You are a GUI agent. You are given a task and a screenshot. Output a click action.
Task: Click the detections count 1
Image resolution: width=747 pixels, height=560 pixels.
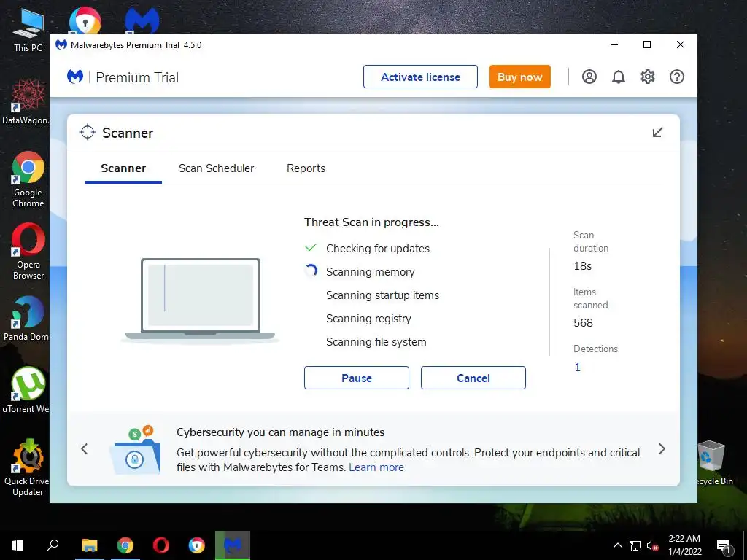pos(578,367)
